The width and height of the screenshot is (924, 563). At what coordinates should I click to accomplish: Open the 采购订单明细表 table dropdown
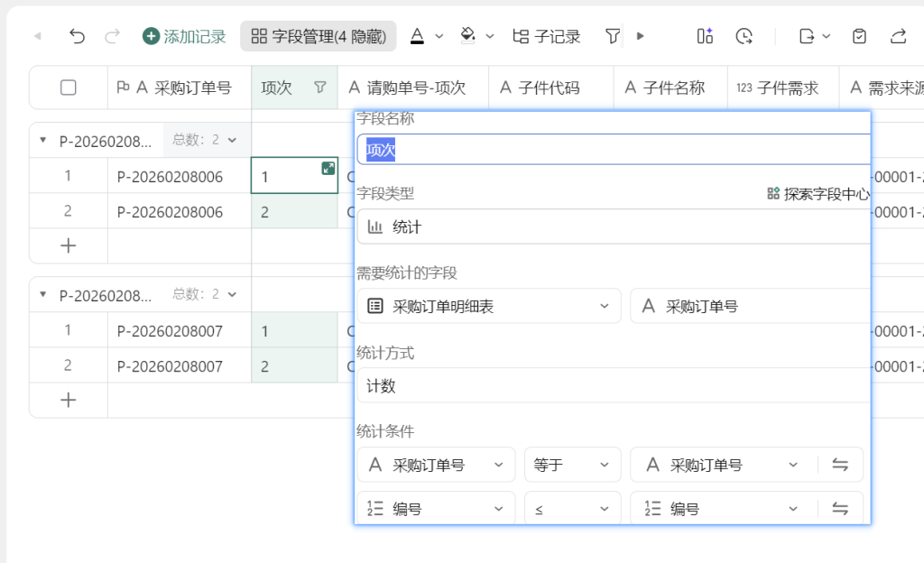pyautogui.click(x=489, y=306)
